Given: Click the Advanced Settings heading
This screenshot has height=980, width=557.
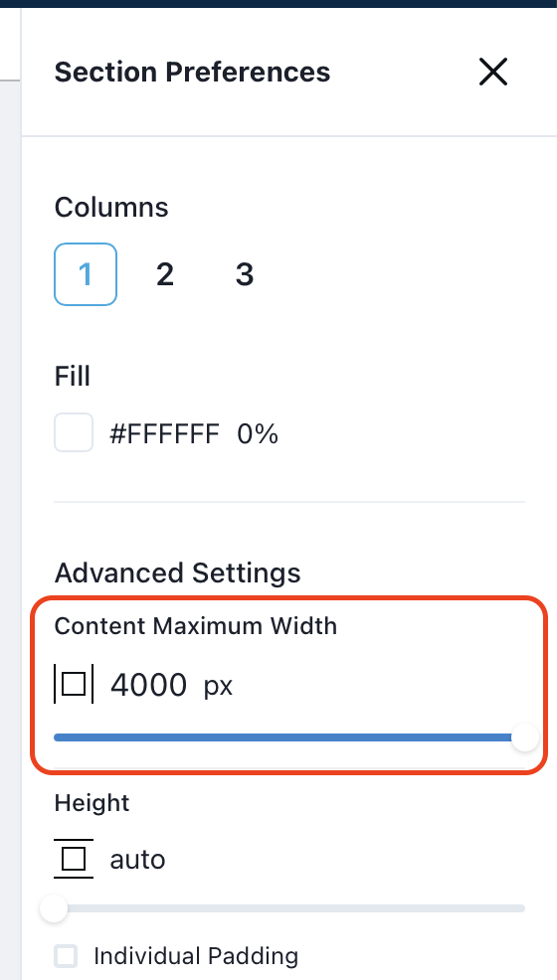Looking at the screenshot, I should point(177,573).
